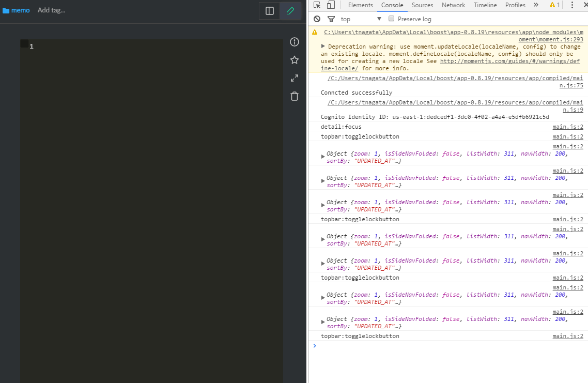Expand the fifth logged Object entry
This screenshot has width=588, height=383.
point(323,264)
